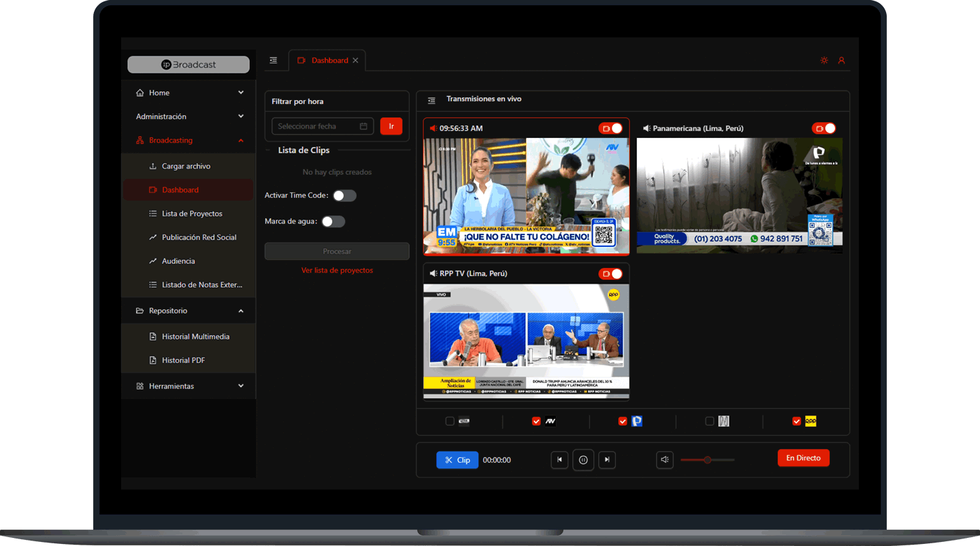Select Historial Multimedia menu item
The height and width of the screenshot is (546, 980).
pyautogui.click(x=195, y=337)
